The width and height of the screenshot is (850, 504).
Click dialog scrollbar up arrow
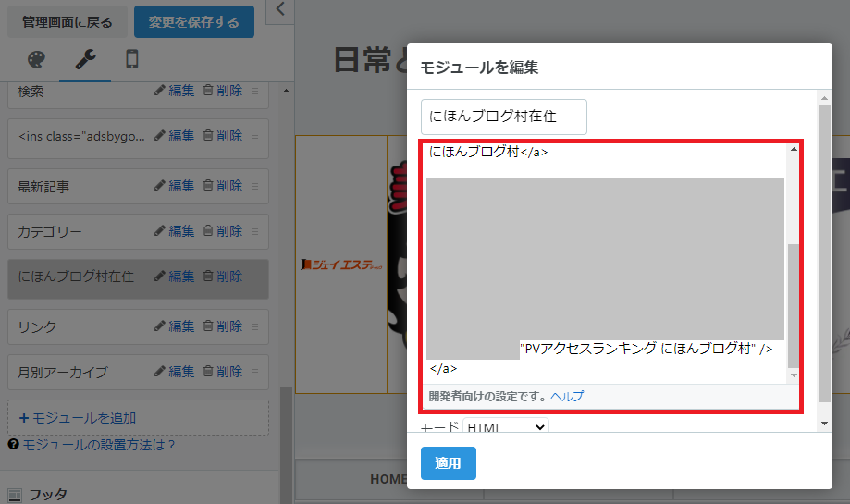pyautogui.click(x=824, y=98)
